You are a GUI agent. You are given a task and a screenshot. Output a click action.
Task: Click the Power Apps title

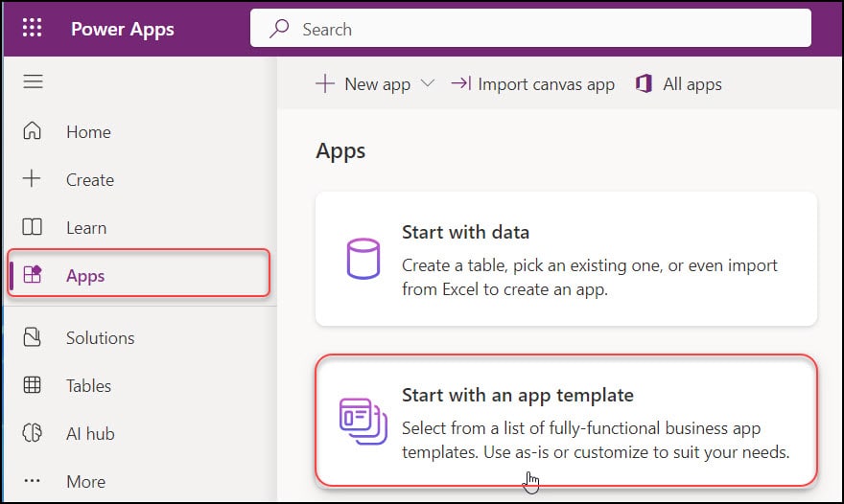click(123, 29)
